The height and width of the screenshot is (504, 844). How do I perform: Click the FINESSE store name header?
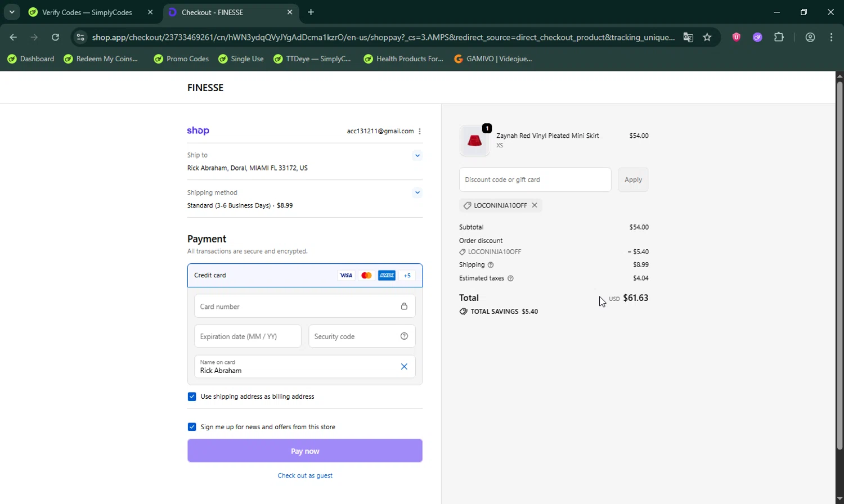(205, 88)
